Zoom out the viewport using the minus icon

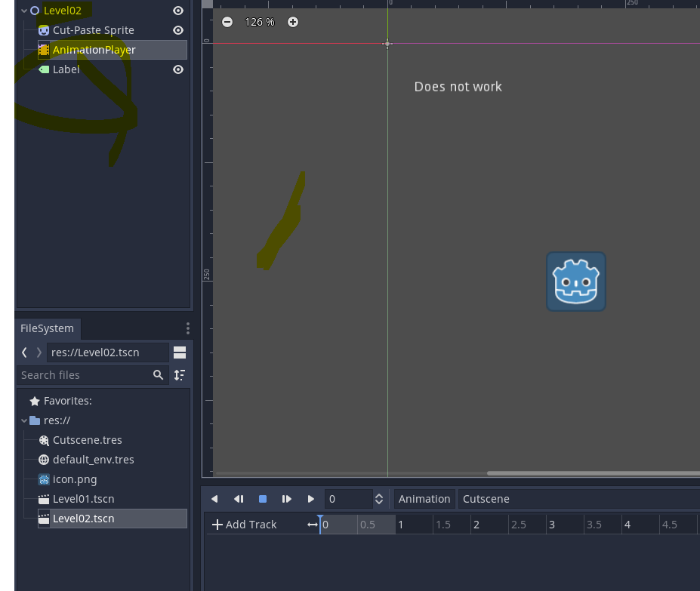(227, 22)
